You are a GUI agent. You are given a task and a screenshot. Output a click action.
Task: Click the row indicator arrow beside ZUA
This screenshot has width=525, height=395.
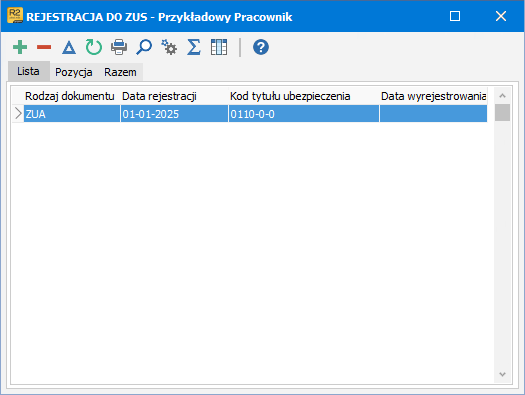pyautogui.click(x=18, y=114)
